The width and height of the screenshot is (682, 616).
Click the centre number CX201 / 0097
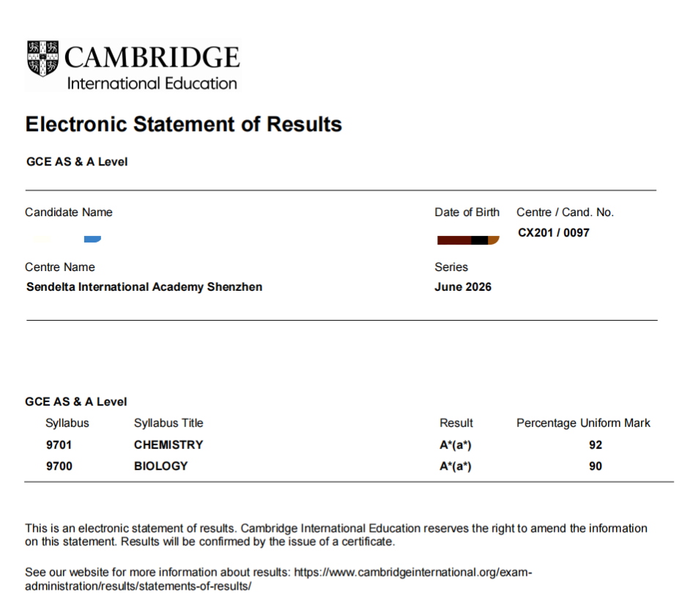click(x=554, y=233)
